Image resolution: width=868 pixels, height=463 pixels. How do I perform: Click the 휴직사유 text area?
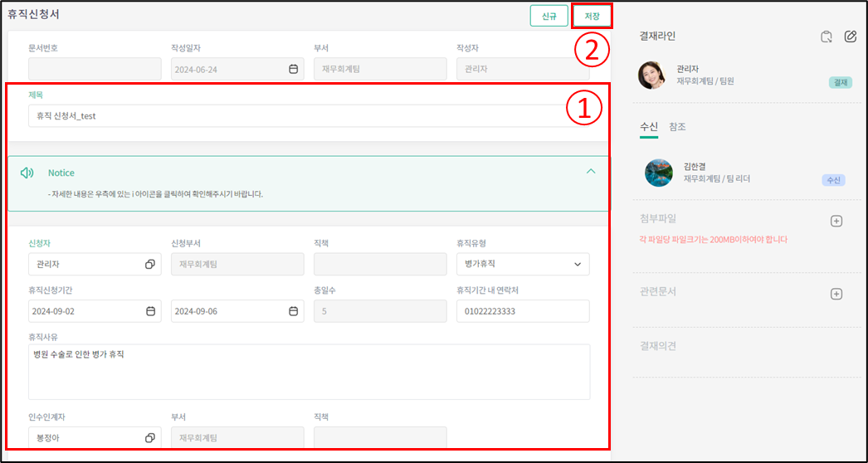[x=309, y=372]
